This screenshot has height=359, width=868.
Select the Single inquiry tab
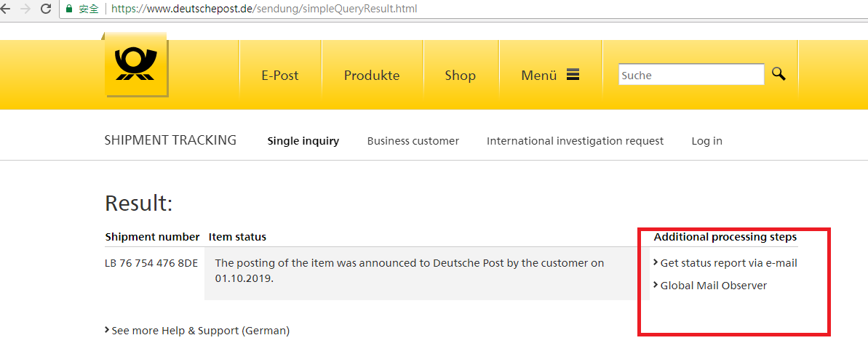[303, 141]
